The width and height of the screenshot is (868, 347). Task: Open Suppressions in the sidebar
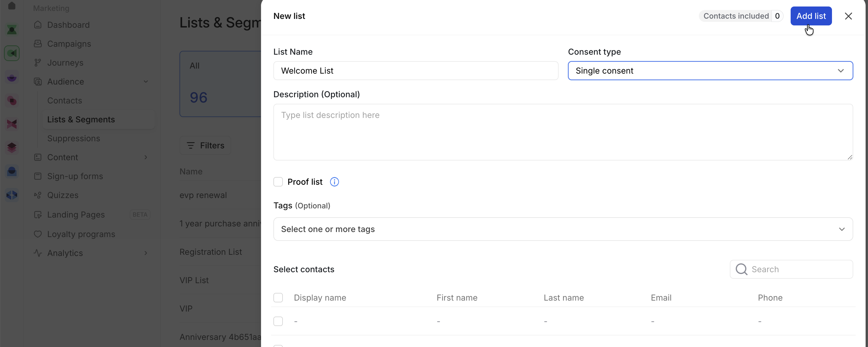74,138
